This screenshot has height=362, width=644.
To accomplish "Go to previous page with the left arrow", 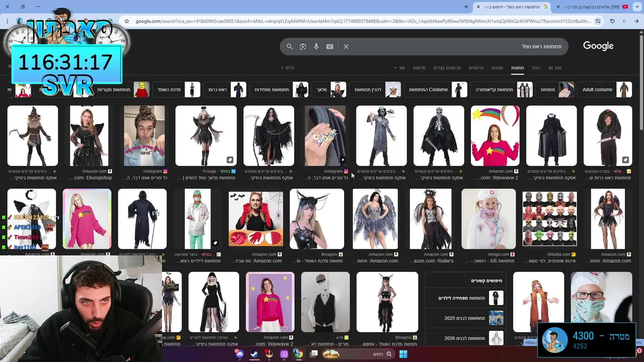I will point(624,21).
